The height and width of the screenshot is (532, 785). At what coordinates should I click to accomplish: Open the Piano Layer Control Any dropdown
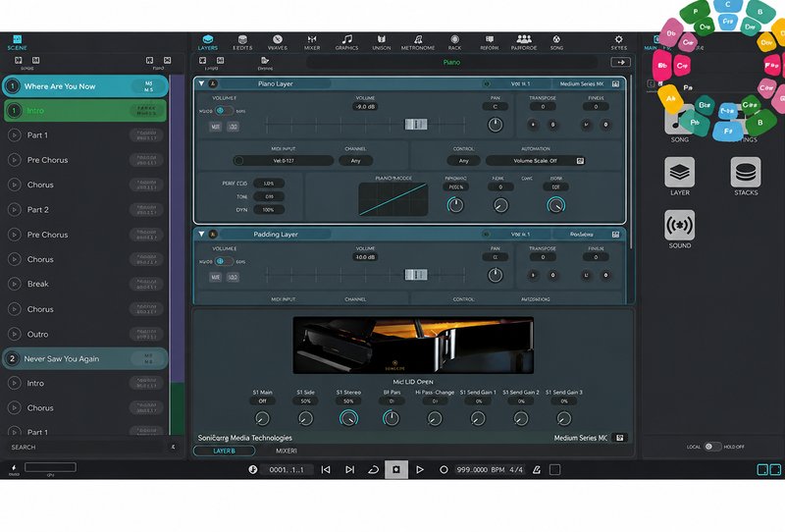click(x=463, y=161)
